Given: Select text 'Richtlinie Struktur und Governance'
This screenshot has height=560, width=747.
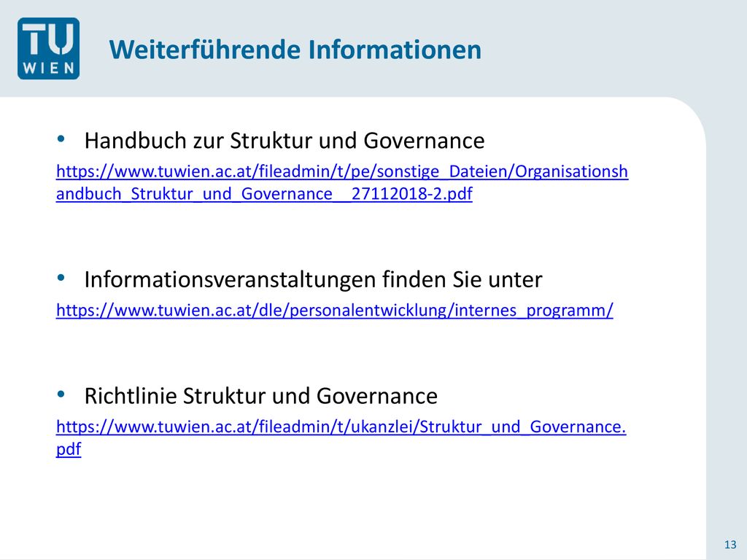Looking at the screenshot, I should pos(260,396).
